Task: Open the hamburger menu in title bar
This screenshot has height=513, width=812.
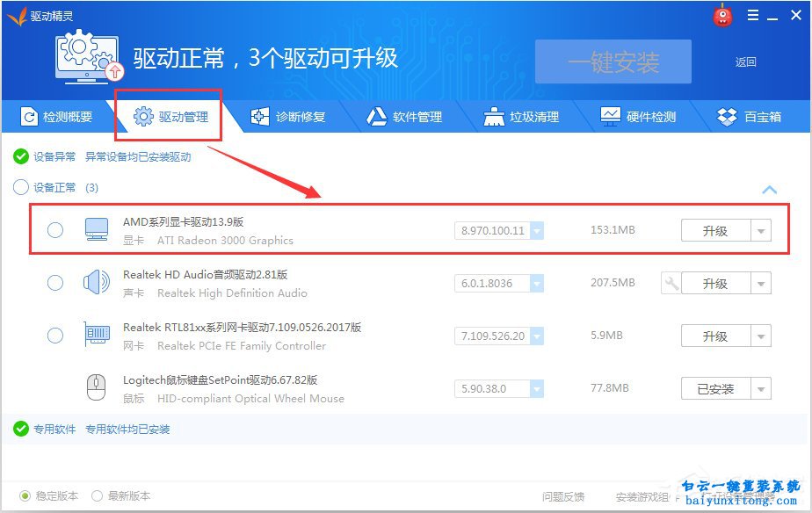Action: pyautogui.click(x=753, y=15)
